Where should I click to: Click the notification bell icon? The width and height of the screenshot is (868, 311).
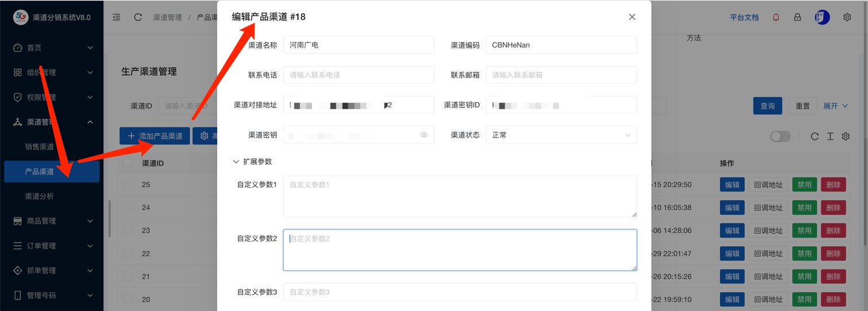pyautogui.click(x=776, y=17)
